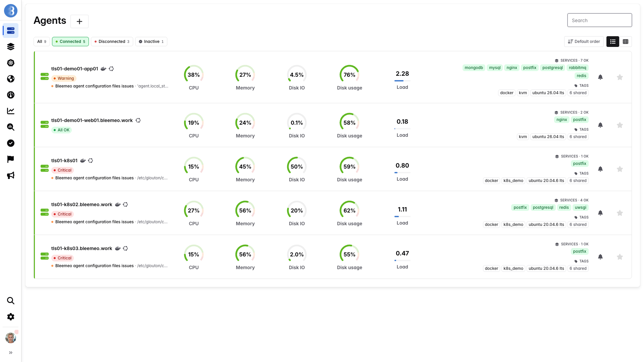Star tls01-demo01-web01 as favorite
This screenshot has width=644, height=362.
[620, 125]
